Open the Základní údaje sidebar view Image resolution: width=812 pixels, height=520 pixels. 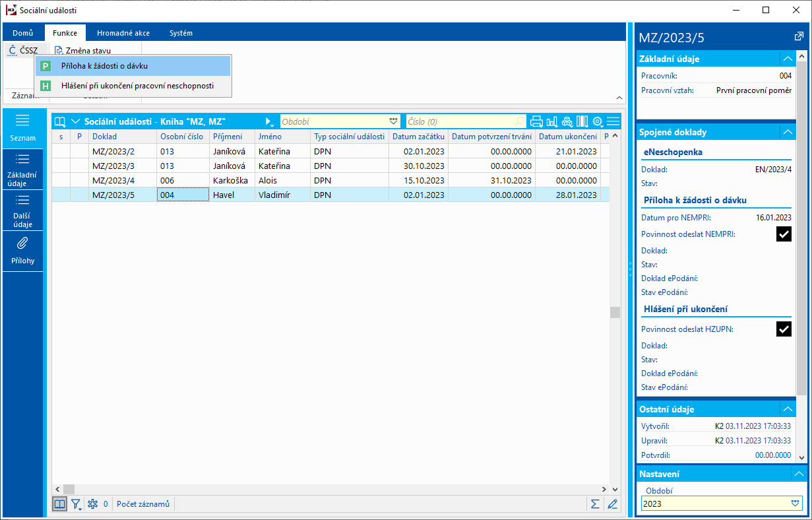pyautogui.click(x=23, y=170)
